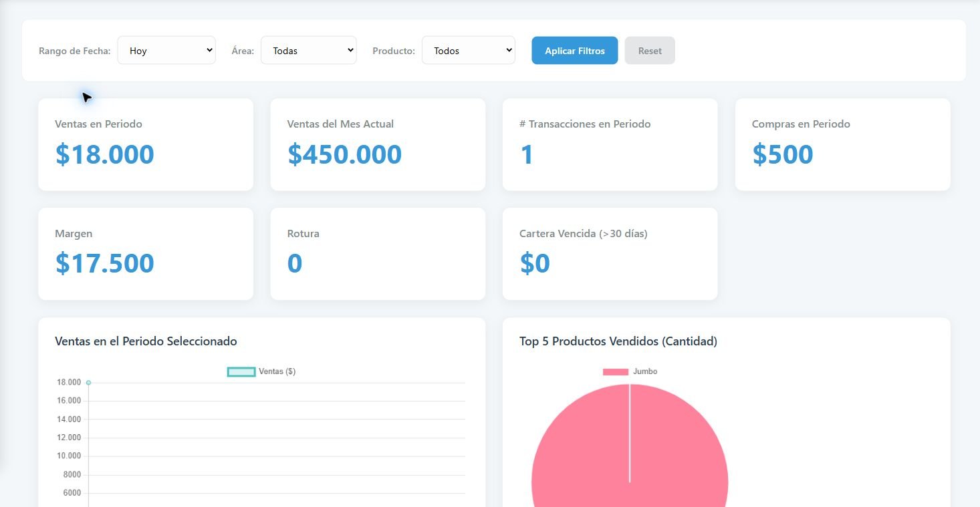Click the Aplicar Filtros button

coord(575,51)
